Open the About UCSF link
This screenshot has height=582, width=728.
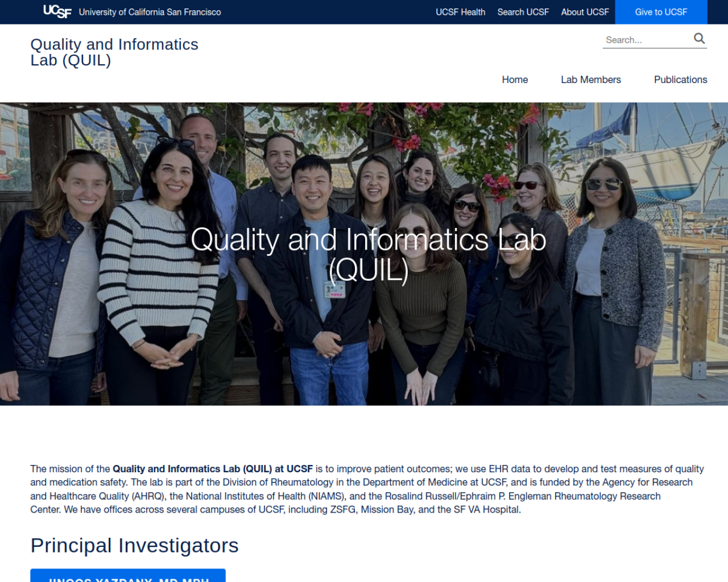[x=585, y=12]
